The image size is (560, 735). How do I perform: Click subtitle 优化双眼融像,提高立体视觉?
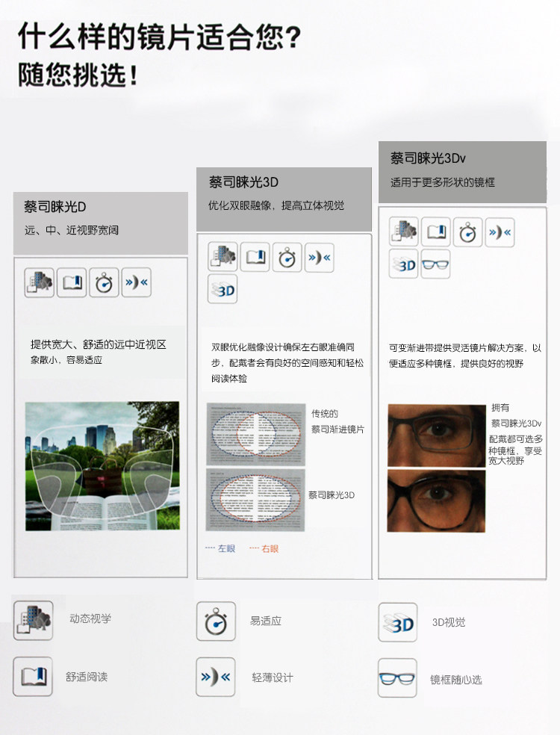[x=276, y=205]
